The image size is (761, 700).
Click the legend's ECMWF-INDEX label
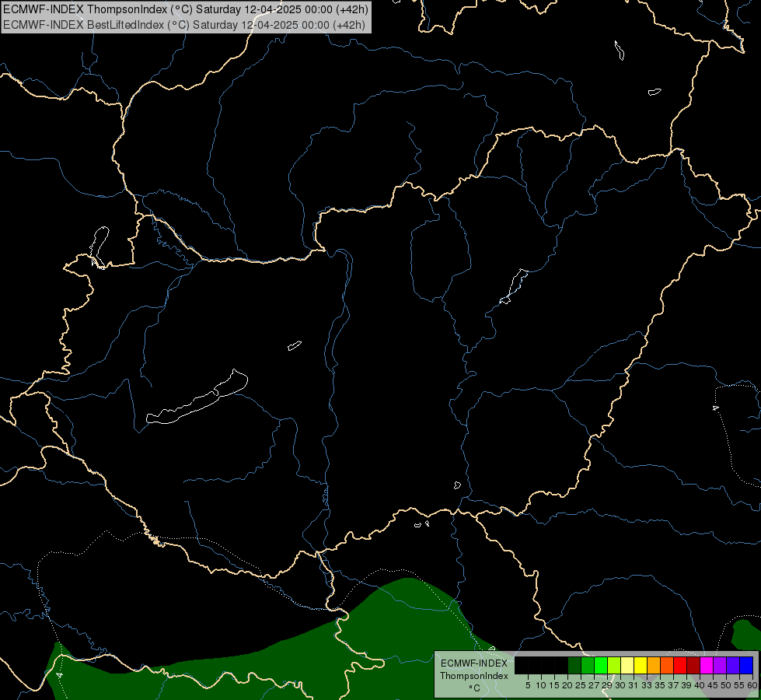click(x=473, y=663)
